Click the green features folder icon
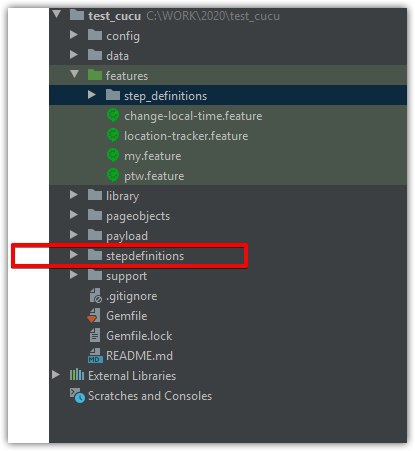The height and width of the screenshot is (451, 415). tap(95, 75)
